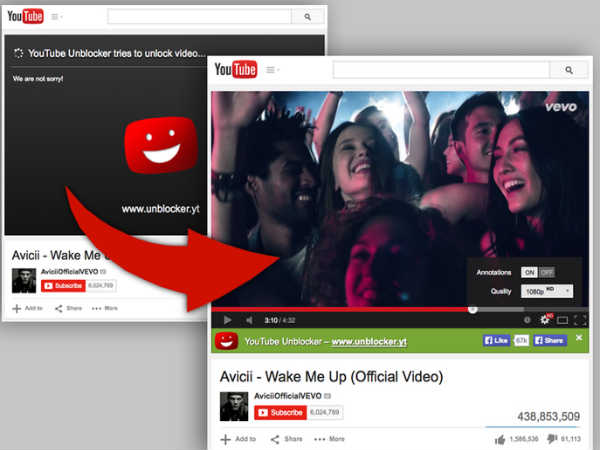Open Avicii channel avatar in back window
Viewport: 600px width, 450px height.
[x=24, y=280]
